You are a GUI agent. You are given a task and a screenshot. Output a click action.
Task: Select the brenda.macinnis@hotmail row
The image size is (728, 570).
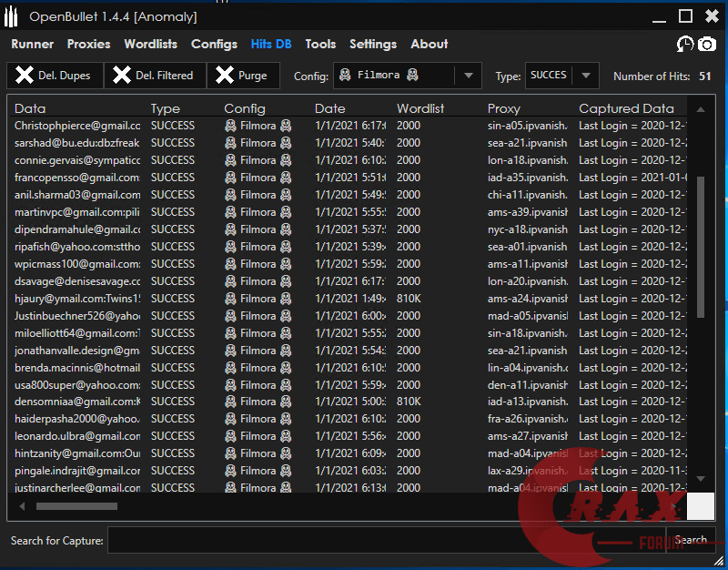[349, 368]
